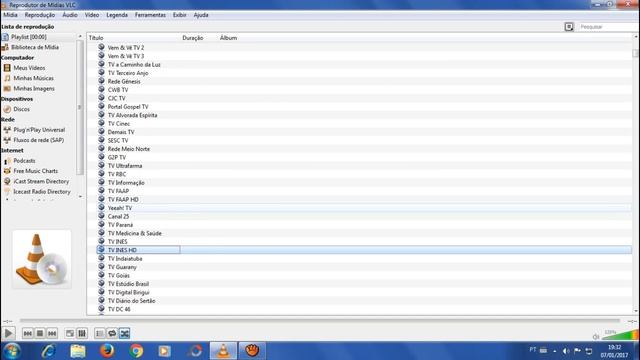The width and height of the screenshot is (640, 360).
Task: Select the Canal 25 entry
Action: click(118, 216)
